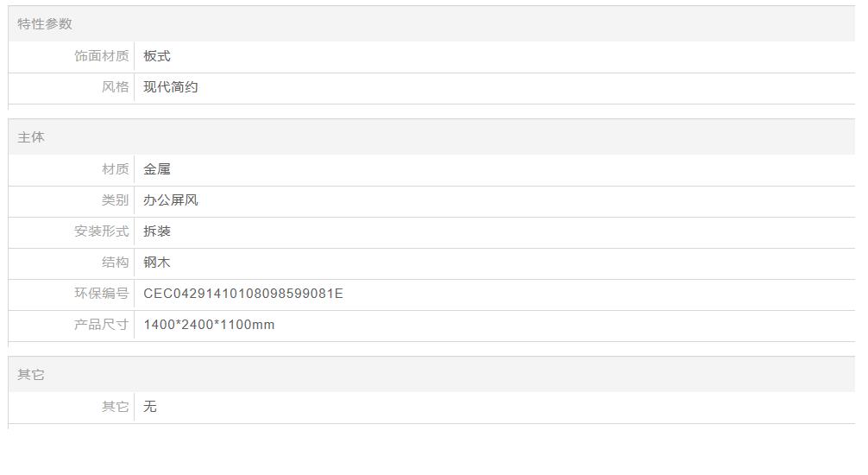Select the 无 value in 其它 row
The width and height of the screenshot is (868, 475).
(x=150, y=406)
